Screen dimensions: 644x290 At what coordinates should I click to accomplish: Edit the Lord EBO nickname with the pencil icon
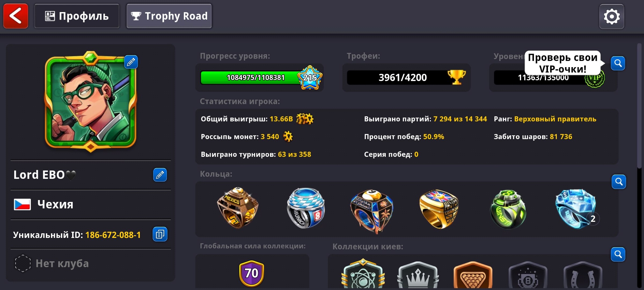(160, 175)
